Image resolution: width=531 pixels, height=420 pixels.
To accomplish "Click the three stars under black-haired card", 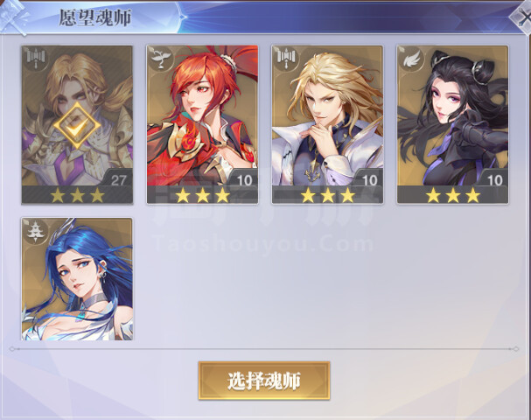I will click(453, 195).
